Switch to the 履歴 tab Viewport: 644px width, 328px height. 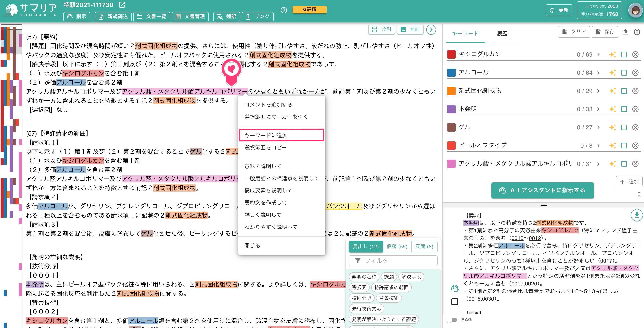(502, 33)
